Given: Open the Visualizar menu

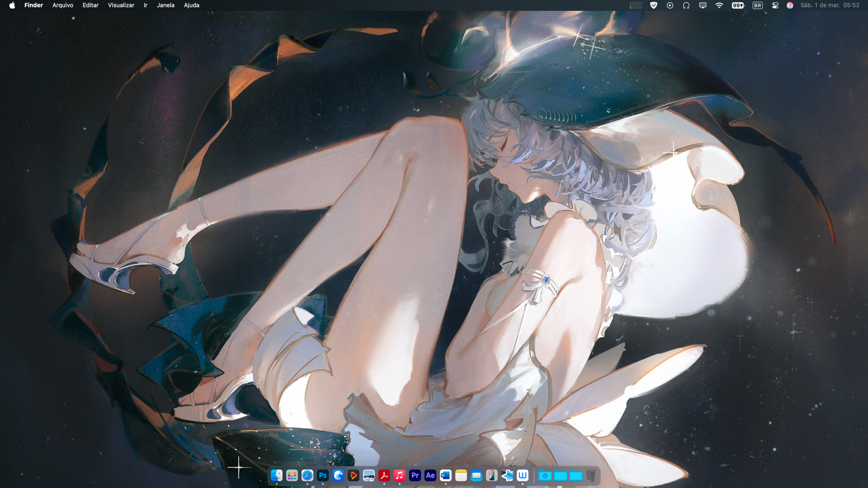Looking at the screenshot, I should pyautogui.click(x=121, y=5).
